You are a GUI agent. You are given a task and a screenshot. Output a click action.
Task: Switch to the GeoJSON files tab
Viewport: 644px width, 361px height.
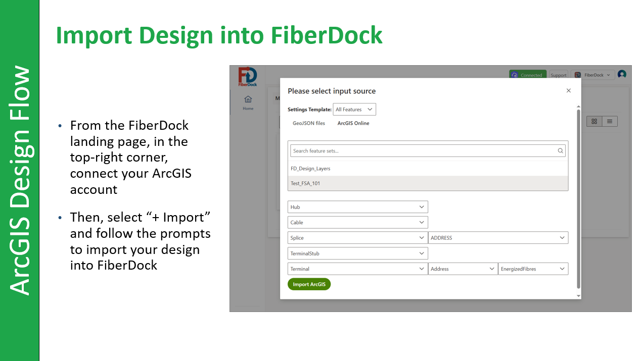click(309, 123)
